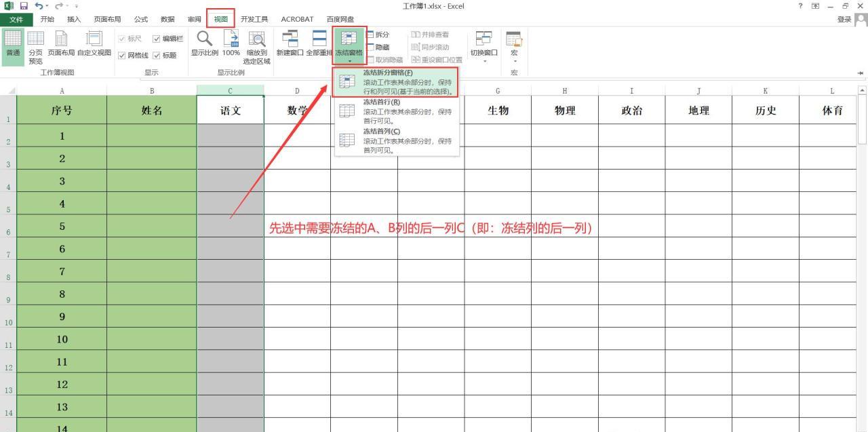Open a New Window (新建窗口)

[290, 43]
